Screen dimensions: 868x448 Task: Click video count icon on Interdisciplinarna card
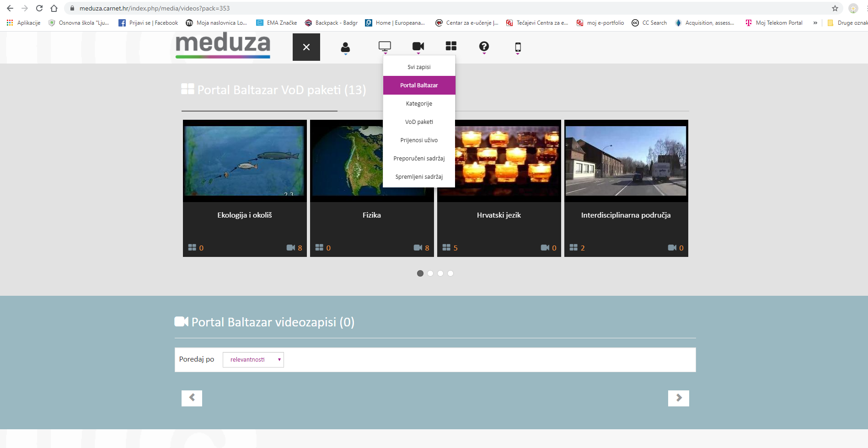pos(672,247)
